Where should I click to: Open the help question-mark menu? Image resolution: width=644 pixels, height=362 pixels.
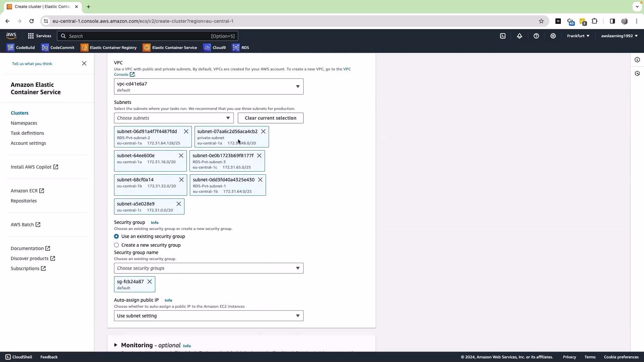point(536,36)
